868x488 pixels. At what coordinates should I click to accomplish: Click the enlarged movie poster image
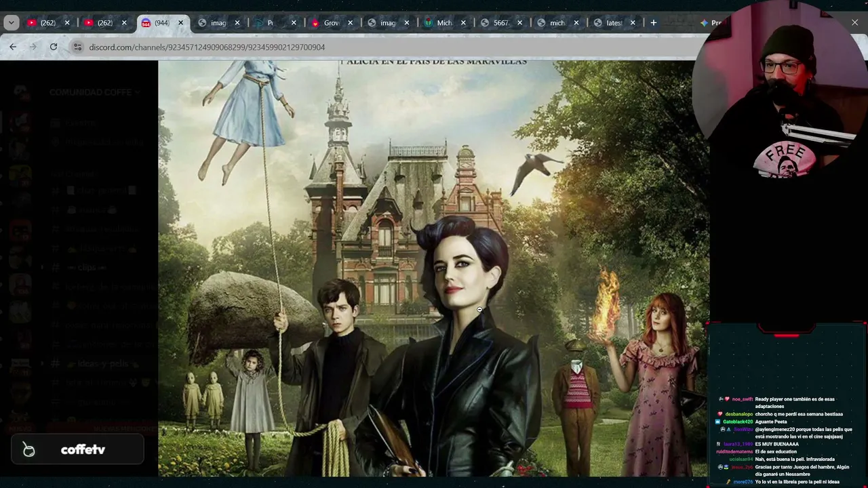(x=433, y=268)
